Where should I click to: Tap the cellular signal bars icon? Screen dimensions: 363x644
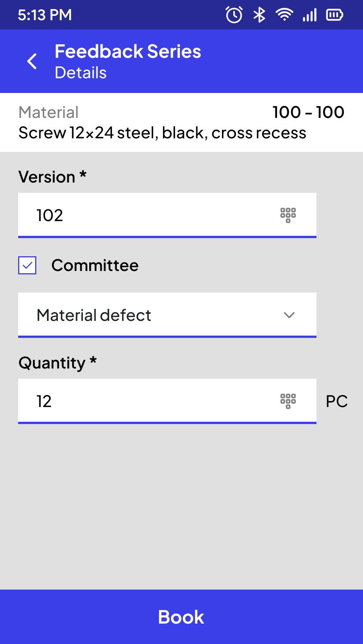pos(310,15)
